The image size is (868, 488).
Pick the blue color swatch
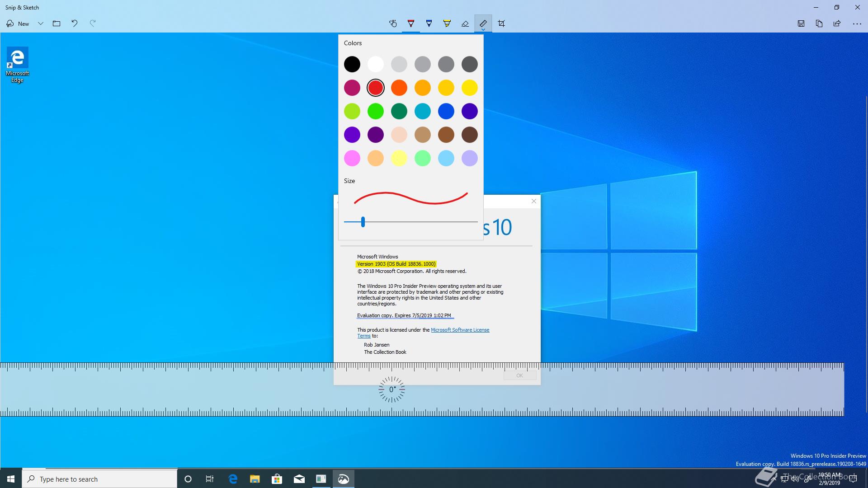(446, 111)
